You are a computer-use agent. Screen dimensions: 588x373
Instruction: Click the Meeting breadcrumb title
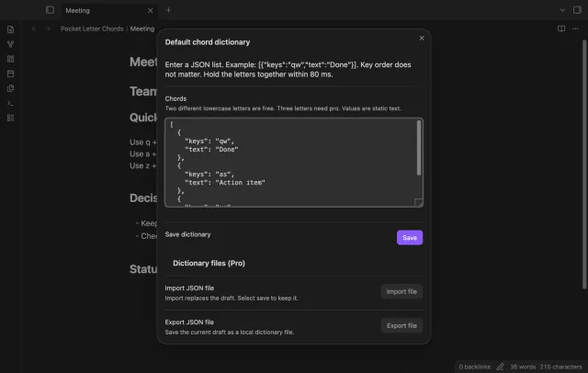(142, 28)
